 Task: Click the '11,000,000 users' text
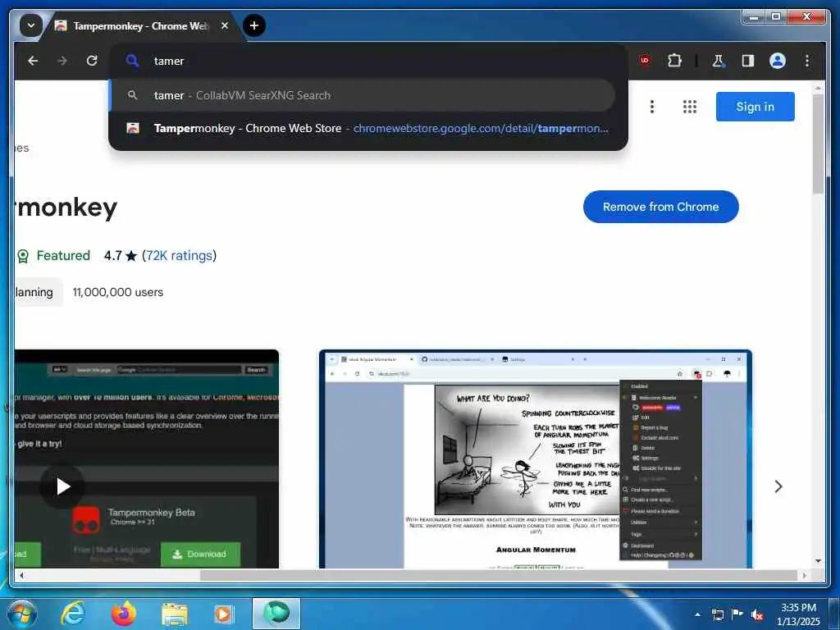click(x=118, y=293)
